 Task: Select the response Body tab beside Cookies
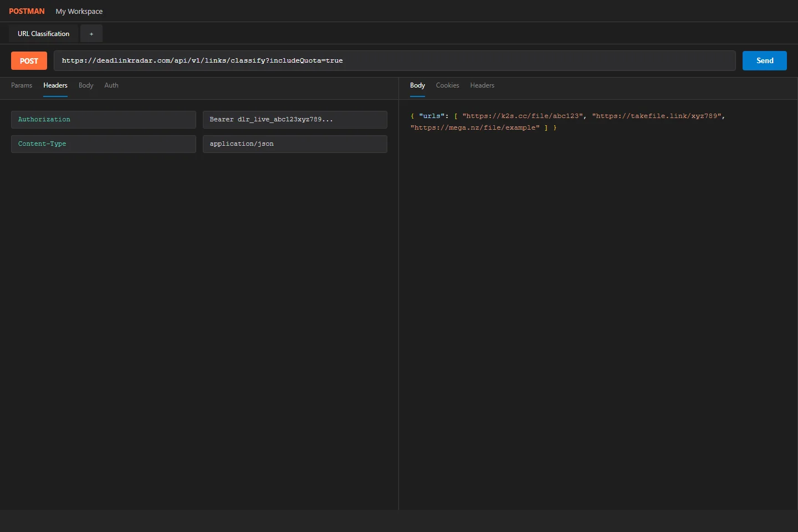(x=417, y=85)
